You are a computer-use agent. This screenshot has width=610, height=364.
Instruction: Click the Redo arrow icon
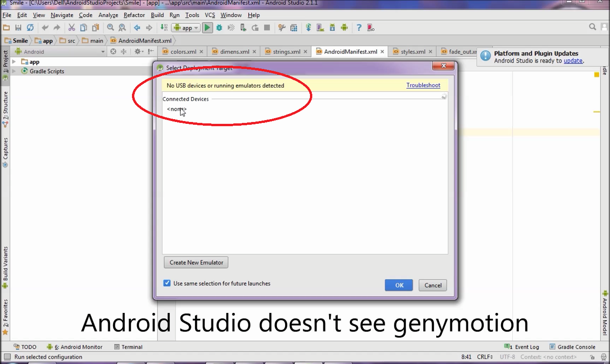(57, 28)
